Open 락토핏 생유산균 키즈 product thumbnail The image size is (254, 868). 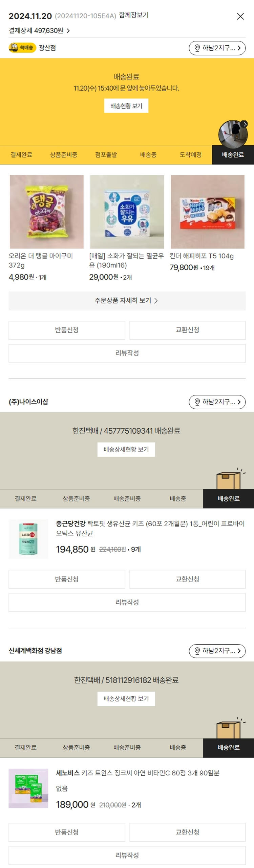coord(28,539)
